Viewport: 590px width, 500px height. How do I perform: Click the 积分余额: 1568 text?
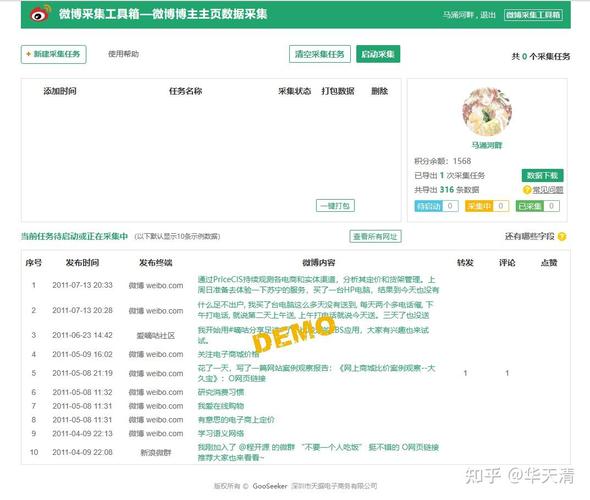pos(442,161)
